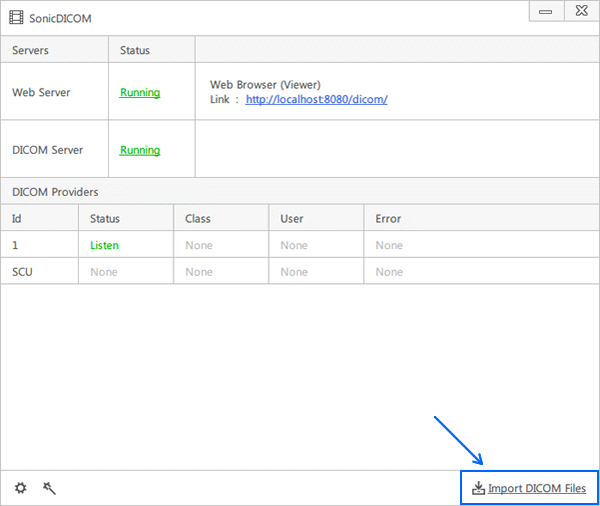600x506 pixels.
Task: Click the SonicDICOM film icon in title bar
Action: click(16, 18)
